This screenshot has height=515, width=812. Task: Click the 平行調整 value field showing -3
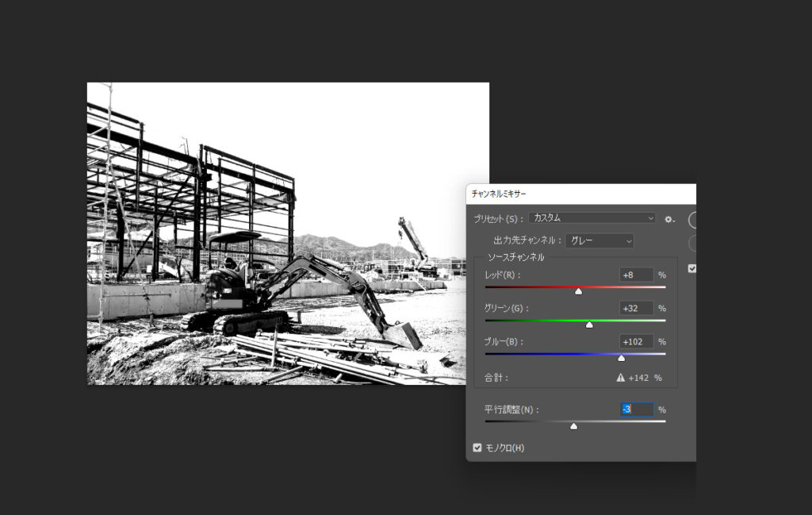(637, 409)
